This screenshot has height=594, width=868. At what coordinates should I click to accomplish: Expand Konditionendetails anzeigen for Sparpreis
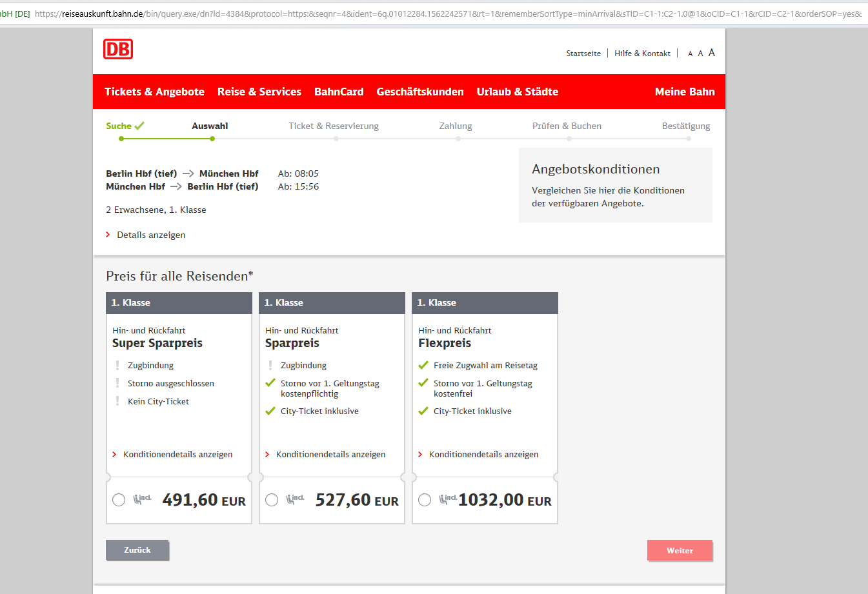[325, 454]
